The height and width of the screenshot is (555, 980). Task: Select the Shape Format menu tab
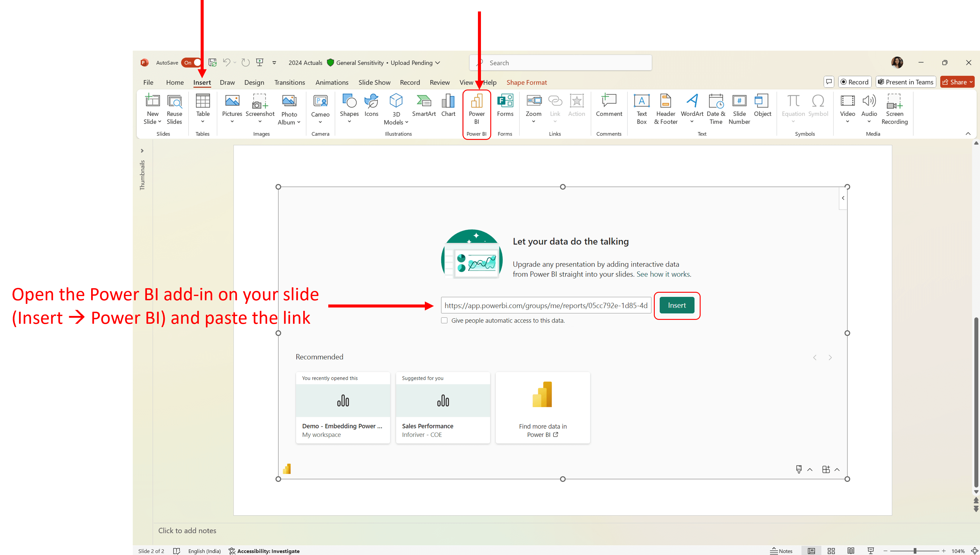(x=526, y=82)
